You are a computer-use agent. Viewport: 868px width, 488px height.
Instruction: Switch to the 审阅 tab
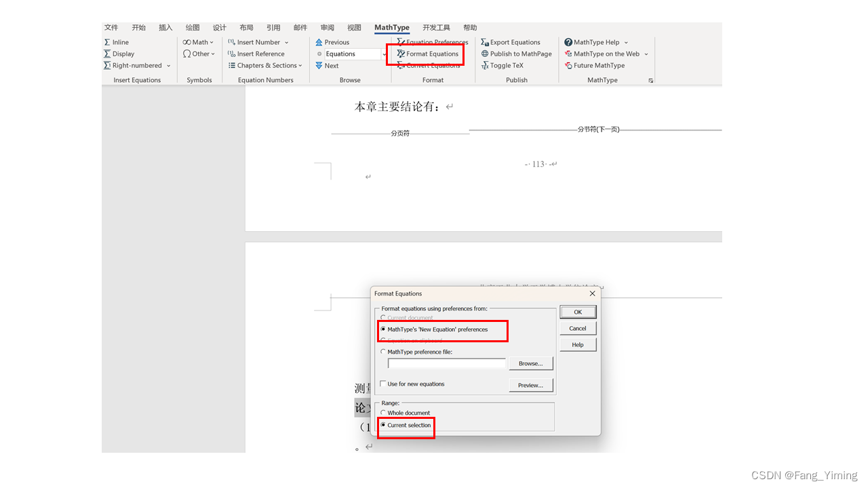(328, 28)
